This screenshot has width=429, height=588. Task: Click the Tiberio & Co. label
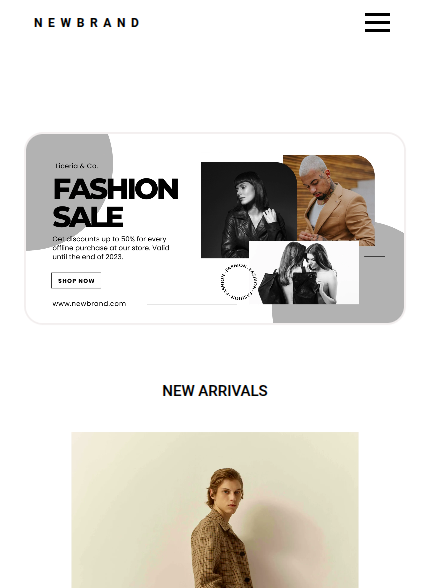pos(76,166)
